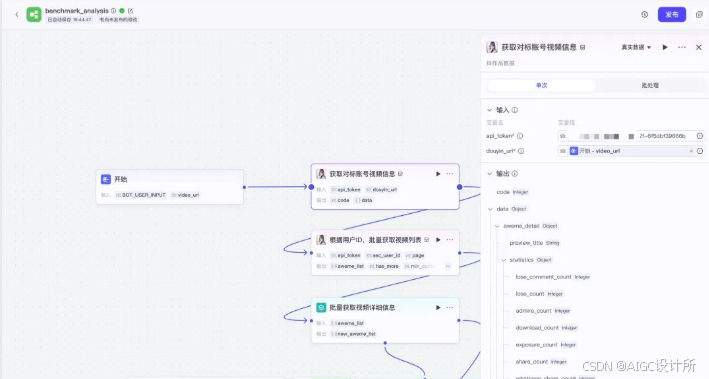Show info for api_token parameter
The height and width of the screenshot is (379, 709).
tap(520, 136)
